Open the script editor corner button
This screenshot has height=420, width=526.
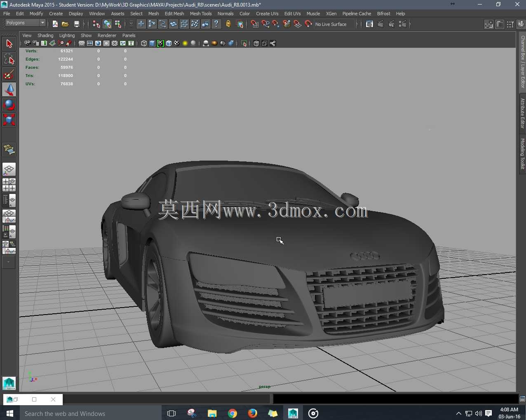point(522,399)
